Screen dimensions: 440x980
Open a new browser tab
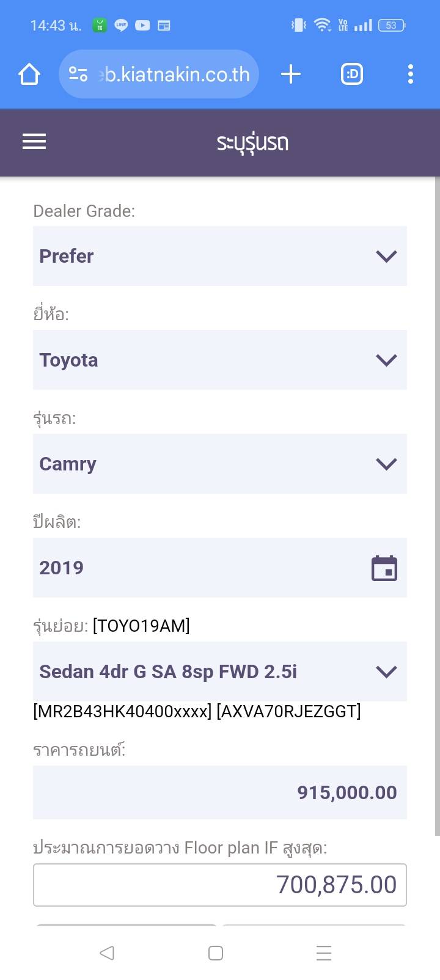(x=291, y=75)
